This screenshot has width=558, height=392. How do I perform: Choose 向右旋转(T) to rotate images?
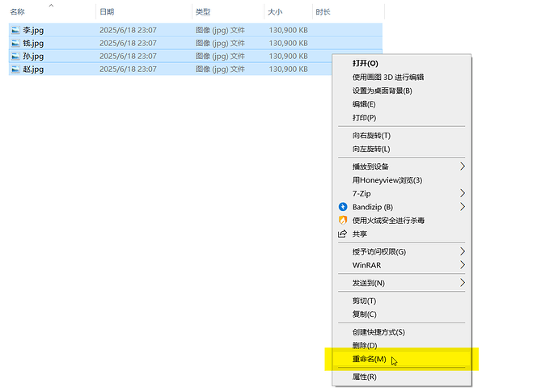point(371,135)
